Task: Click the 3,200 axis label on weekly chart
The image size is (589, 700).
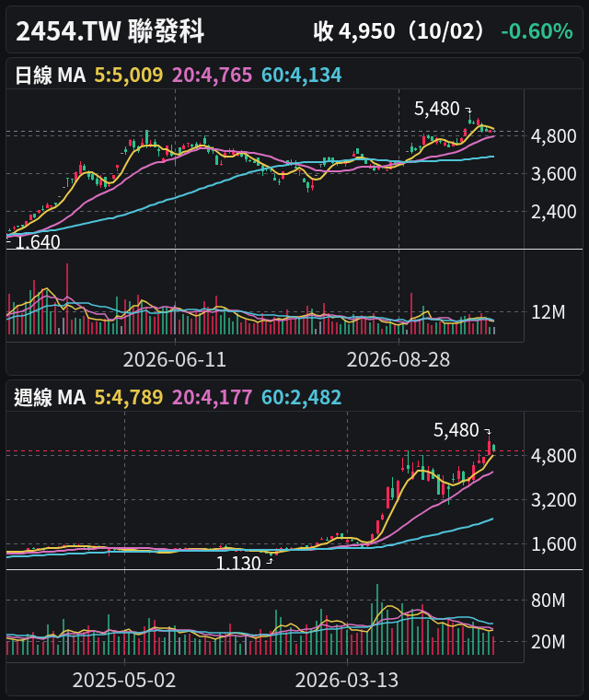Action: click(553, 500)
